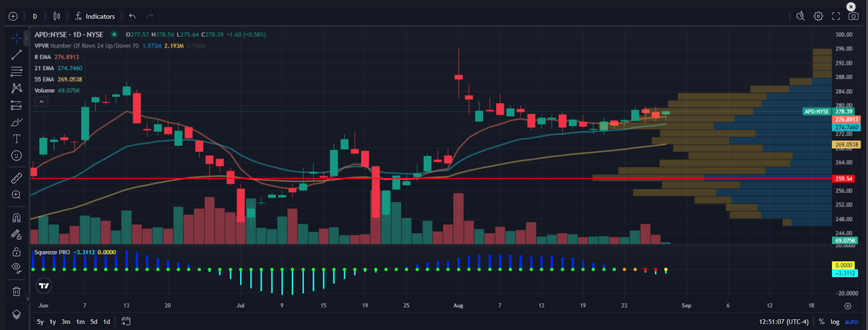Select the 21 EMA legend entry

click(x=44, y=68)
